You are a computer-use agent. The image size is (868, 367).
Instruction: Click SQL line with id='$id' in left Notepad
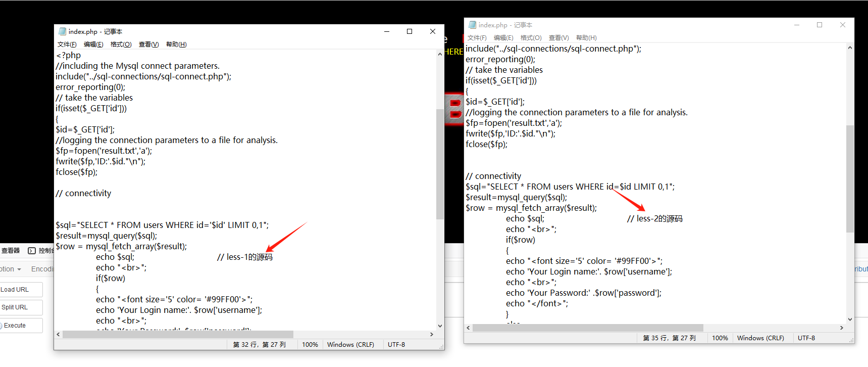(162, 225)
